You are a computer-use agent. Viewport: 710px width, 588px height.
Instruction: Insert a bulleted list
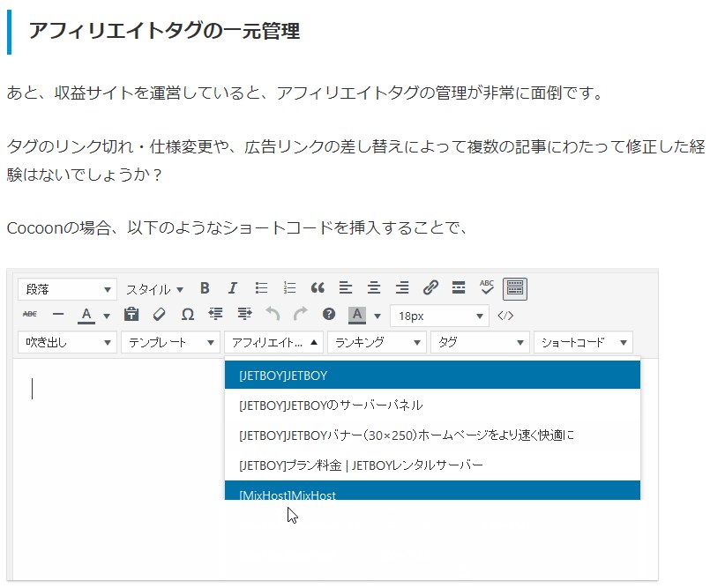coord(261,288)
